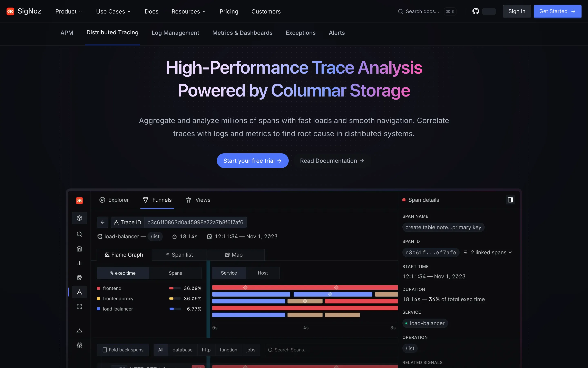Switch grouping to Host
This screenshot has height=368, width=588.
coord(263,273)
